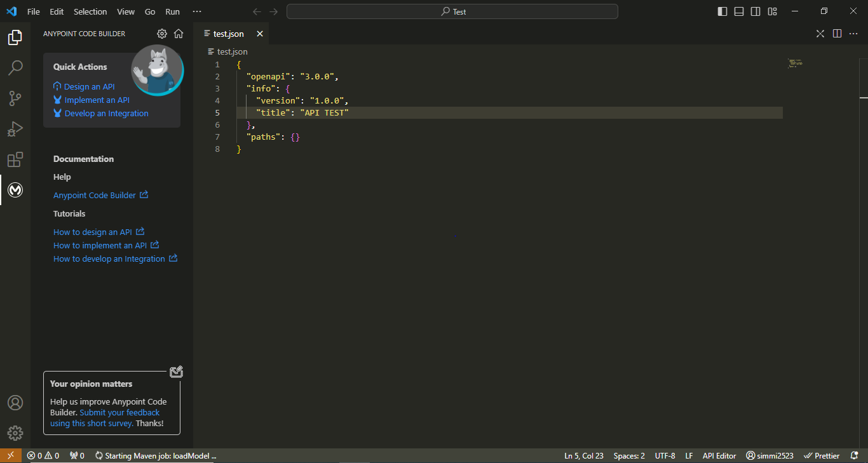This screenshot has height=463, width=868.
Task: Select the test.json editor tab
Action: [x=232, y=34]
